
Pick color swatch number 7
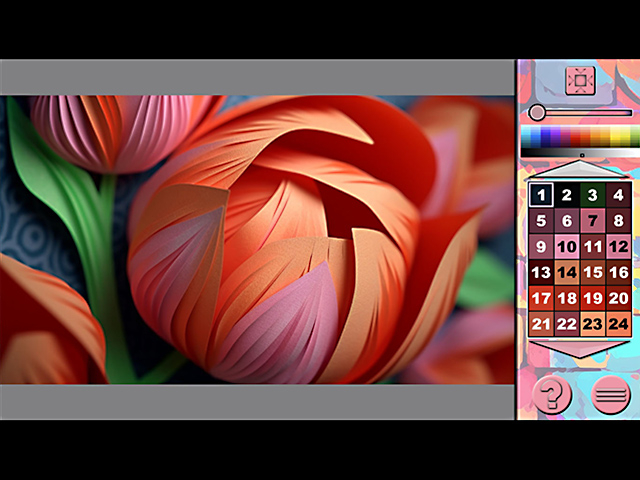(x=593, y=221)
